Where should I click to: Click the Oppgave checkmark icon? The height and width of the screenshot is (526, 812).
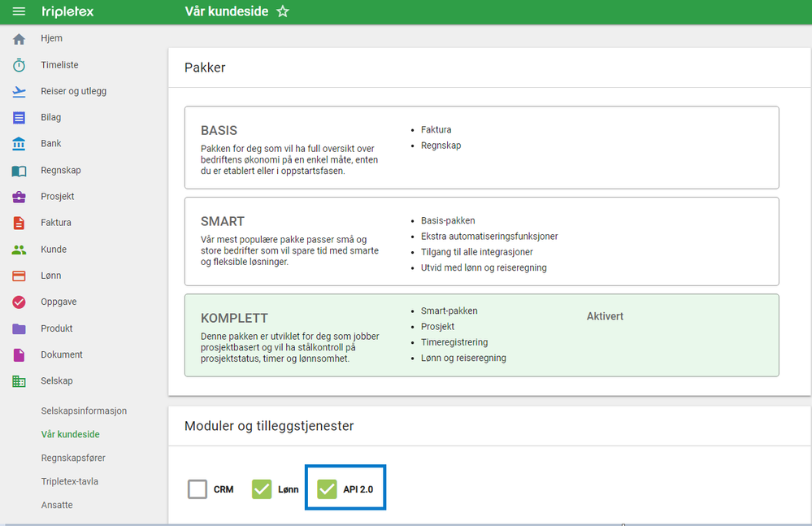point(20,302)
